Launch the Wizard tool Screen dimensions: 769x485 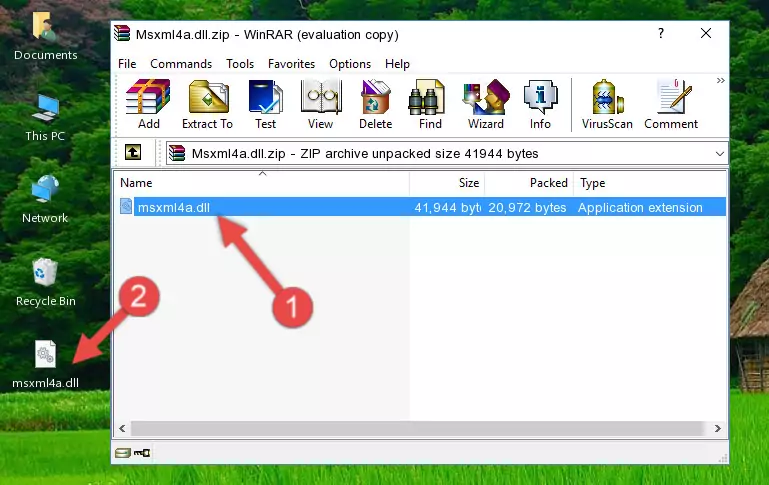pos(486,104)
